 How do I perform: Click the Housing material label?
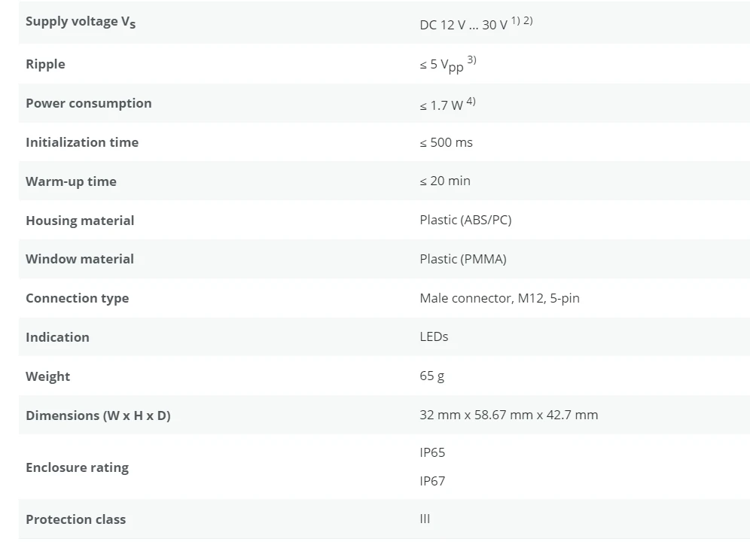pyautogui.click(x=80, y=221)
